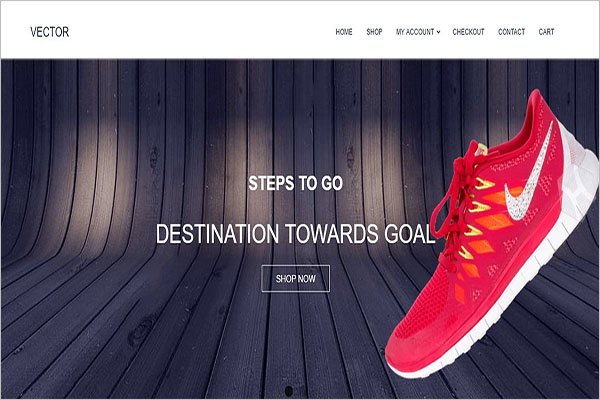Viewport: 600px width, 400px height.
Task: Expand the arrow beside MY ACCOUNT
Action: tap(439, 32)
